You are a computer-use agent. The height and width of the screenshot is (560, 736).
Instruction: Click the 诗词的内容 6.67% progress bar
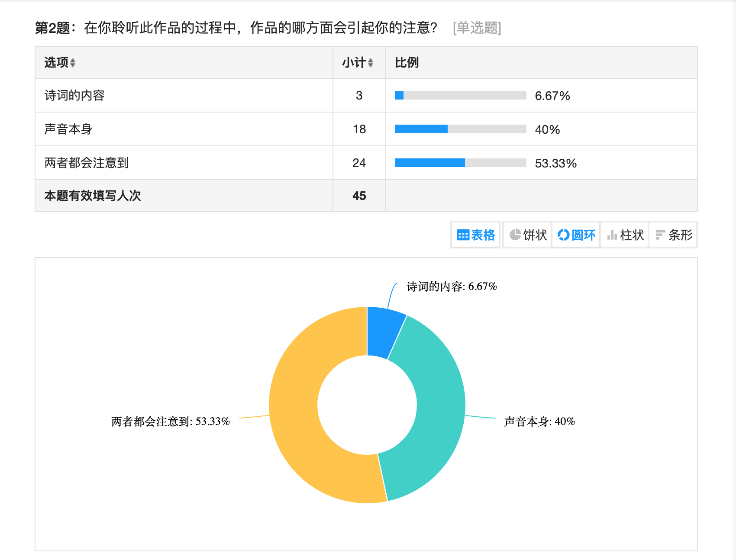pyautogui.click(x=460, y=95)
